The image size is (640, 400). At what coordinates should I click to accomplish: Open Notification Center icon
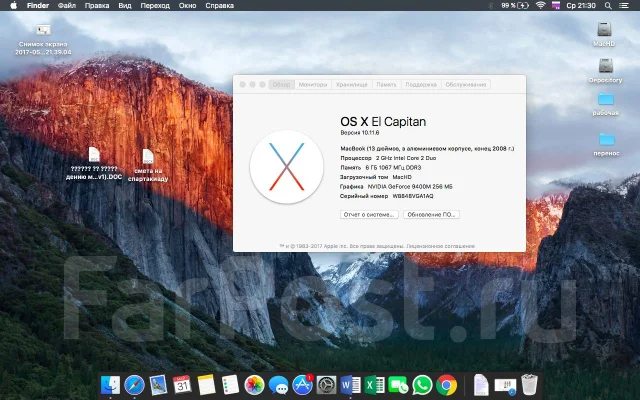[624, 5]
